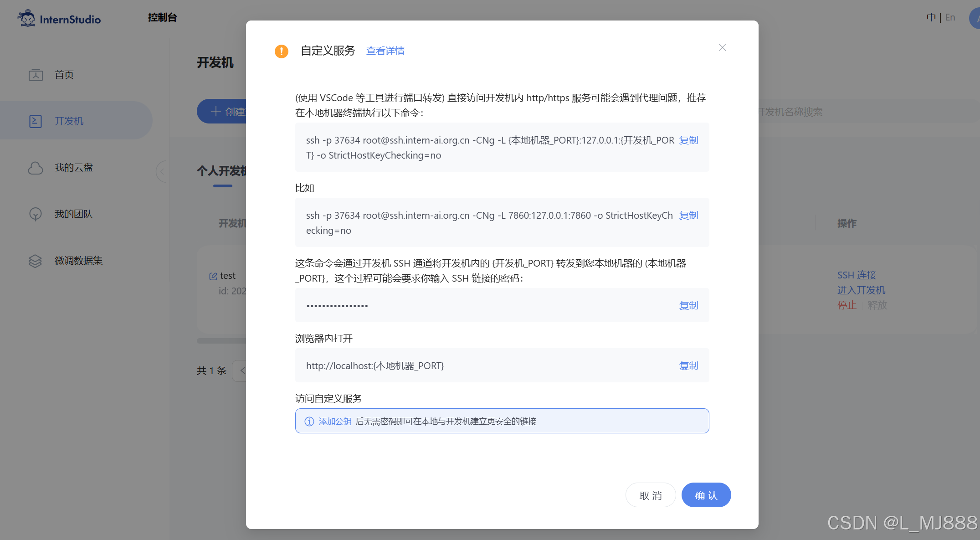Switch language to 中
980x540 pixels.
pos(931,17)
